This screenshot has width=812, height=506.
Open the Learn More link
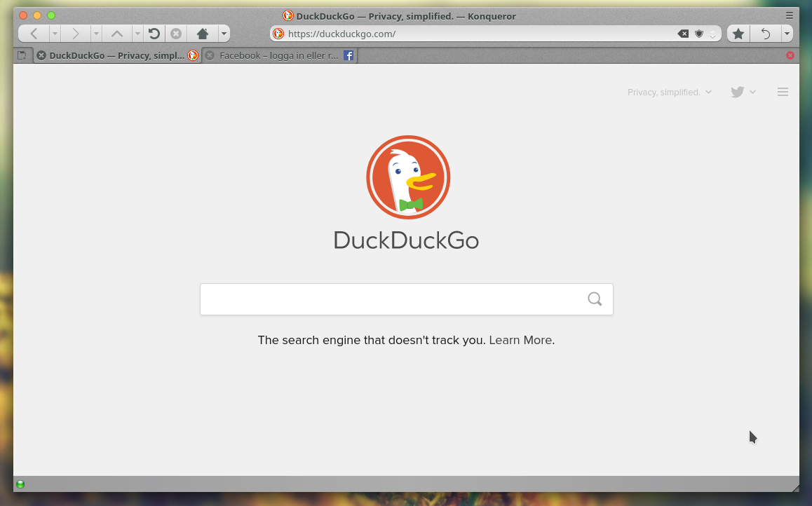point(520,340)
